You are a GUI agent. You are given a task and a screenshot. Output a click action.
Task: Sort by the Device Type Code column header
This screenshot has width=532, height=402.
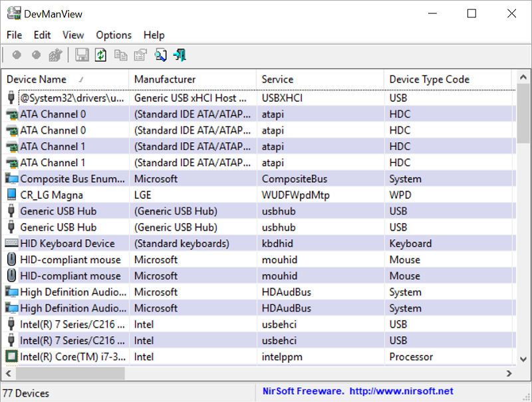pos(448,79)
